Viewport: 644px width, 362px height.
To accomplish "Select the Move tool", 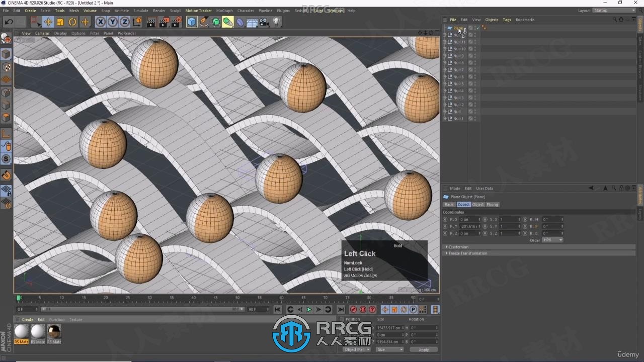I will [48, 22].
